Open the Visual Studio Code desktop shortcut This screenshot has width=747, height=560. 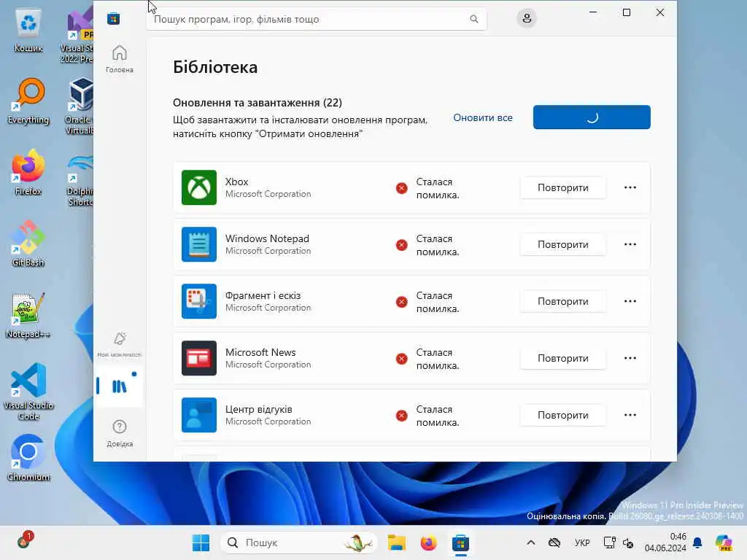click(28, 392)
